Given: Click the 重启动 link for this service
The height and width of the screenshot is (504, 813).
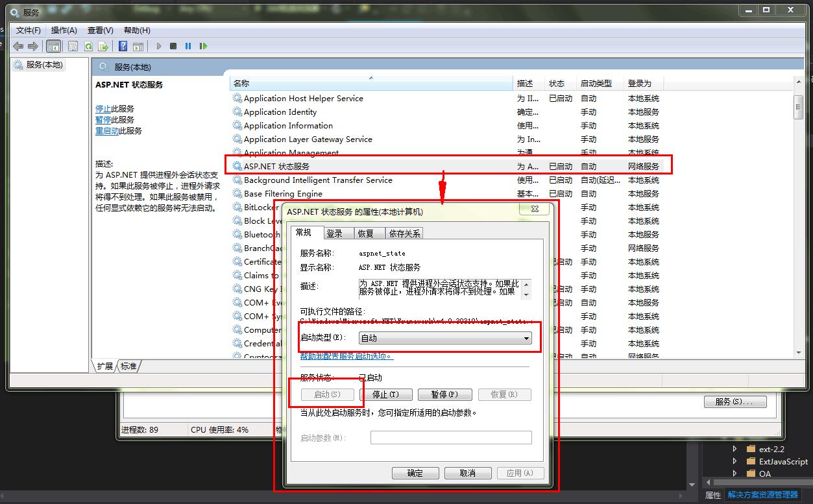Looking at the screenshot, I should [107, 131].
